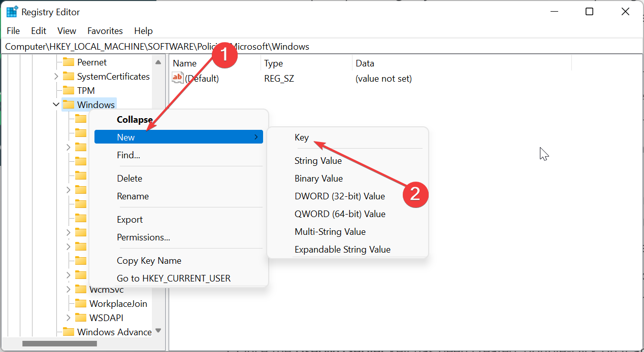
Task: Collapse the Windows key using its chevron
Action: click(56, 104)
